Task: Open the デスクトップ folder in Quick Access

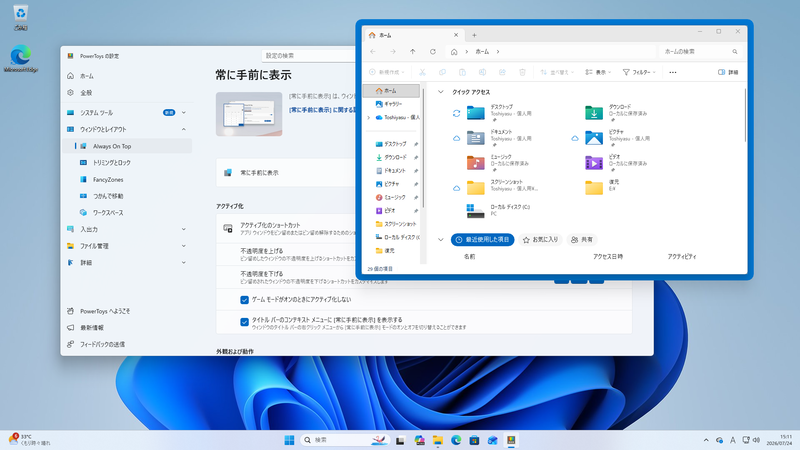Action: 497,113
